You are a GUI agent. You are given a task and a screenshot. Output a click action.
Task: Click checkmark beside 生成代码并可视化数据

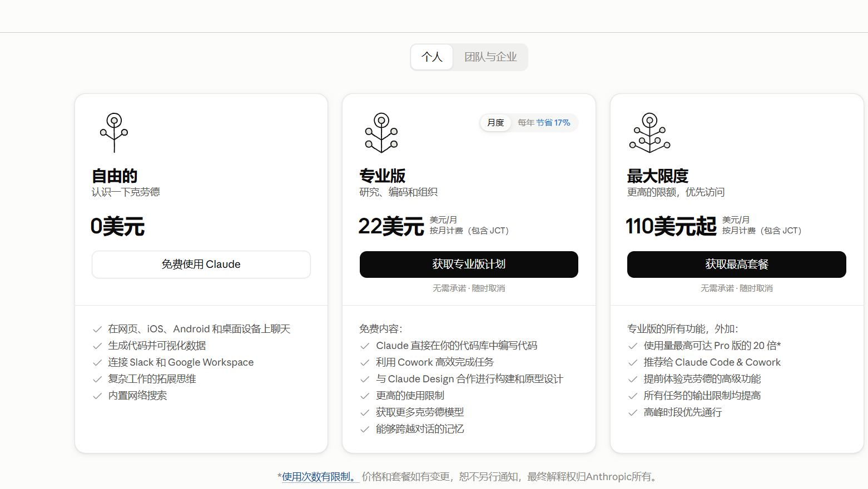coord(97,346)
